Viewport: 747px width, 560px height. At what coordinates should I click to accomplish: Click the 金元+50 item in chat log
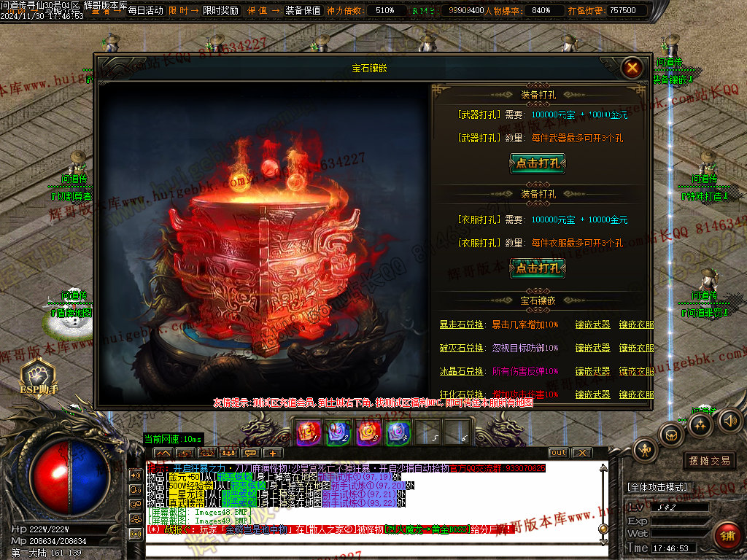184,477
